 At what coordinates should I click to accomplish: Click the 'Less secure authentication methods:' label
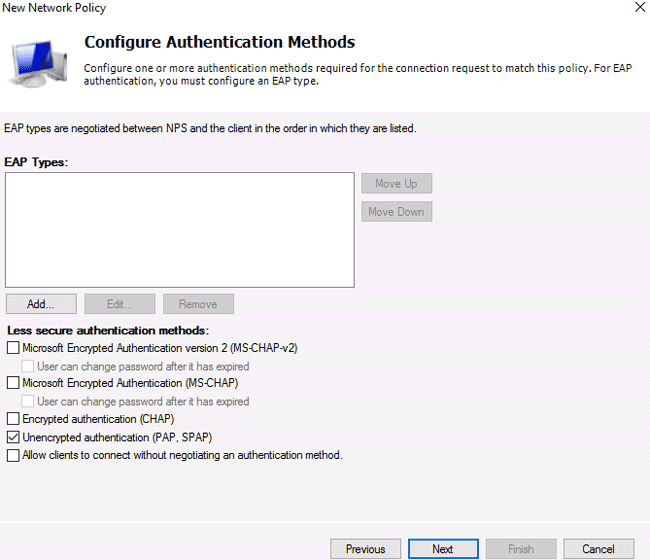pos(108,330)
